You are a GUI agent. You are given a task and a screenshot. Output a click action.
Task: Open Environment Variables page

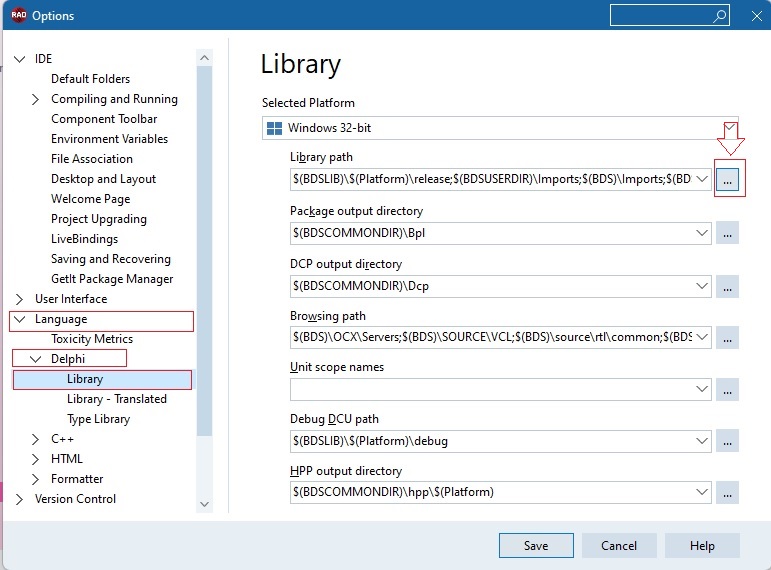point(109,139)
